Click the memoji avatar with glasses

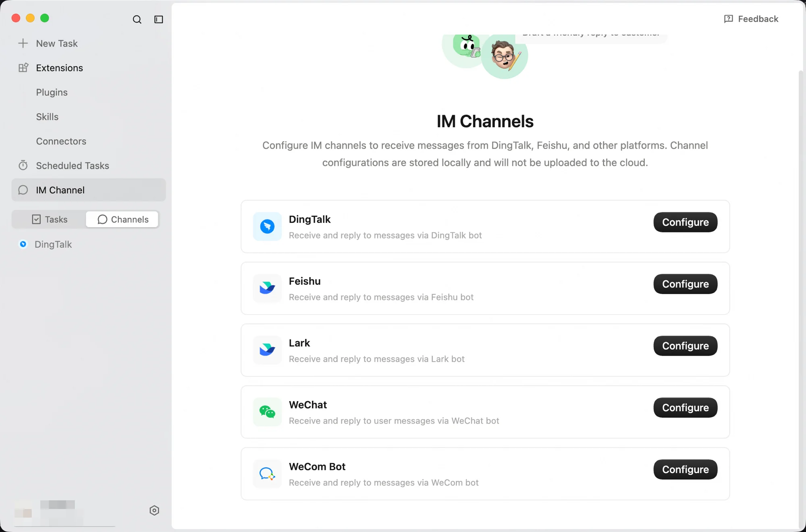tap(504, 57)
